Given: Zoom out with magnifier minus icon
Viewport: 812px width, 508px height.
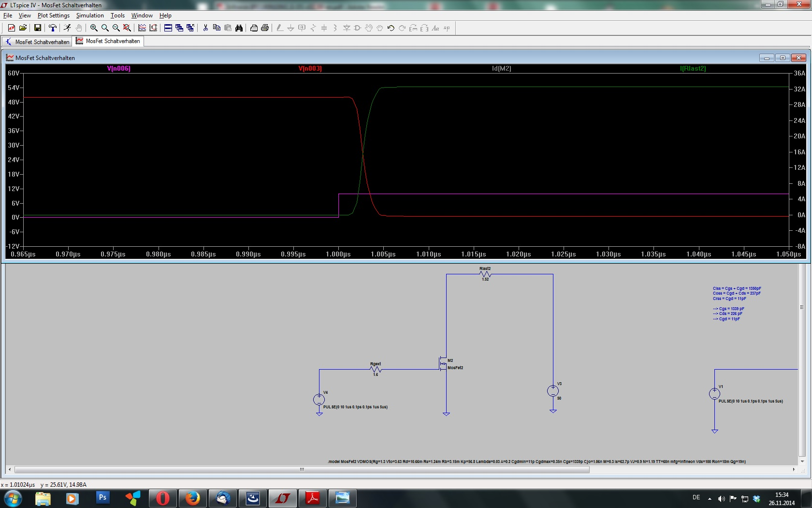Looking at the screenshot, I should tap(116, 28).
